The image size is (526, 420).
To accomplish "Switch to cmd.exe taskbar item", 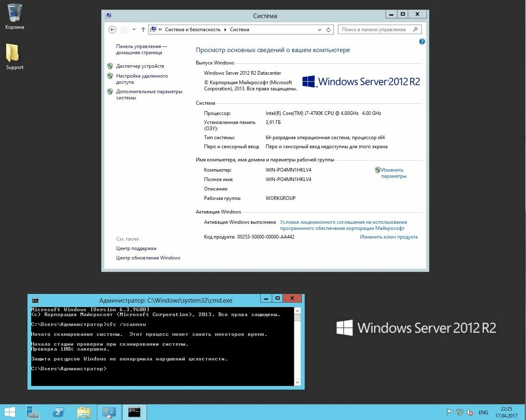I will point(134,412).
